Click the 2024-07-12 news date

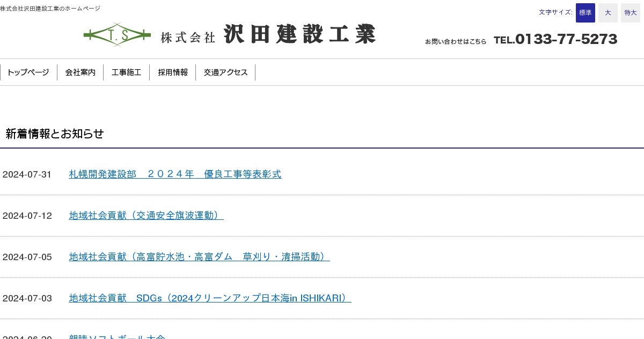click(27, 216)
